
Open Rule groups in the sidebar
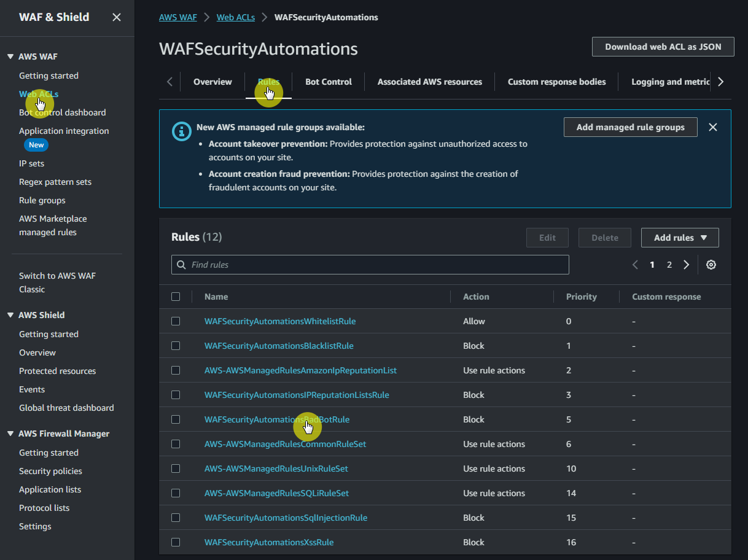point(42,200)
